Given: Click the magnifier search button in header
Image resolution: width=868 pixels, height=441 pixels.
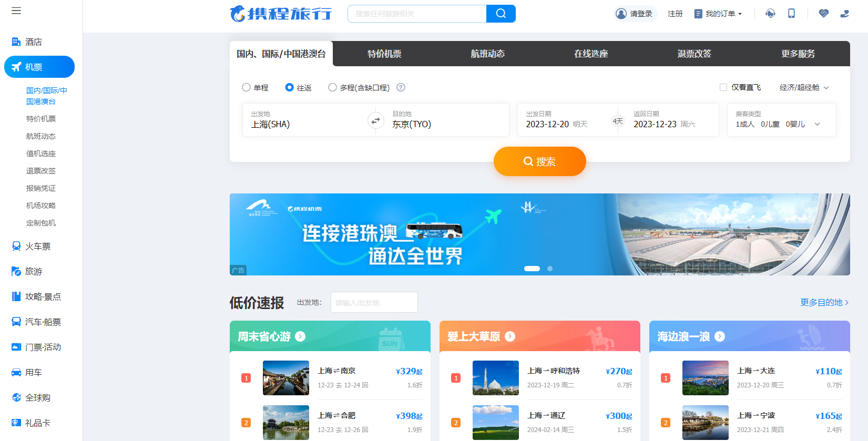Looking at the screenshot, I should 501,14.
